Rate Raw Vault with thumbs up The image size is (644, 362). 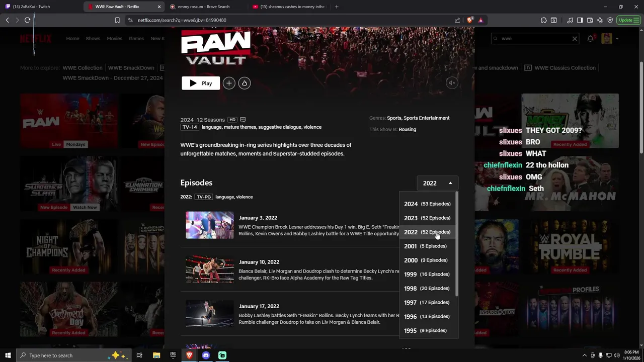click(x=245, y=83)
